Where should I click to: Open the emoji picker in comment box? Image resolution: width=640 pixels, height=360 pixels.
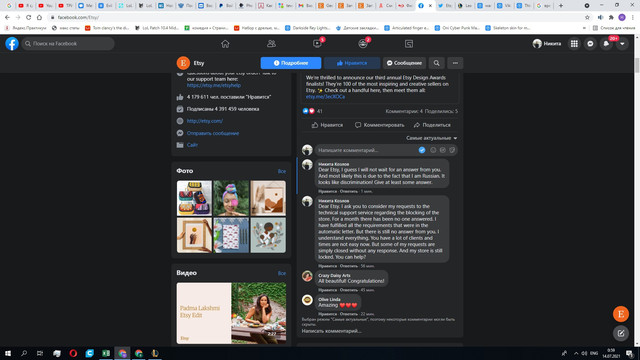click(x=433, y=150)
